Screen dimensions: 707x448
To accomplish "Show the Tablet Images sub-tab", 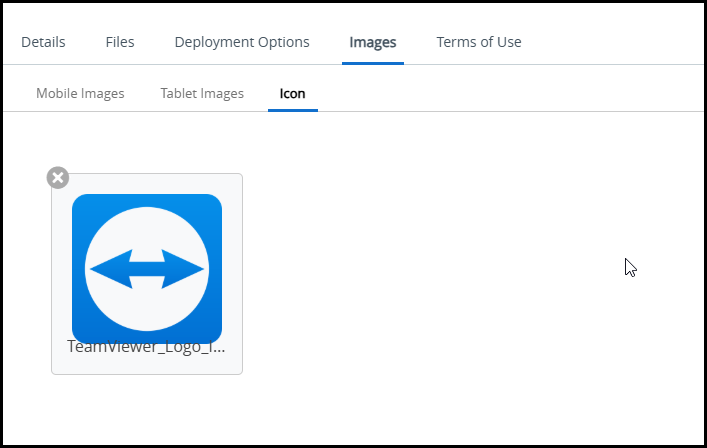I will (x=202, y=94).
